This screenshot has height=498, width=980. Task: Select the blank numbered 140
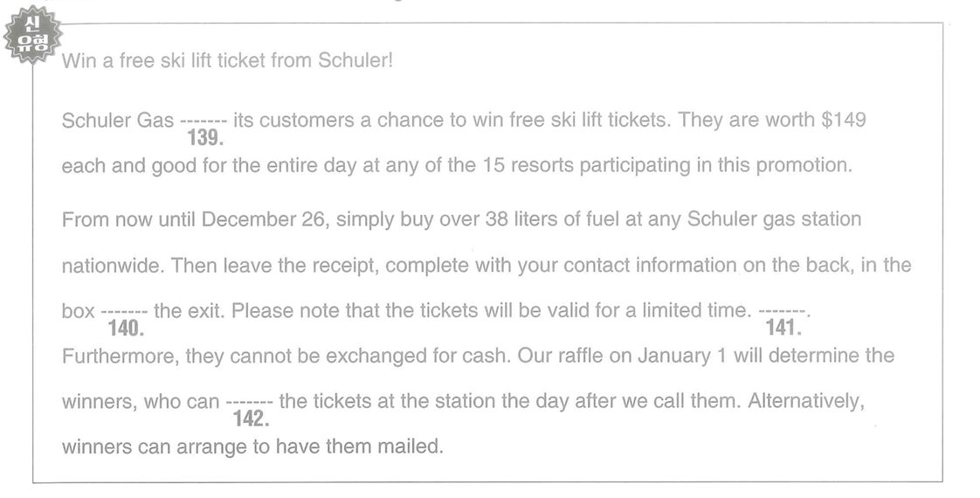tap(124, 311)
